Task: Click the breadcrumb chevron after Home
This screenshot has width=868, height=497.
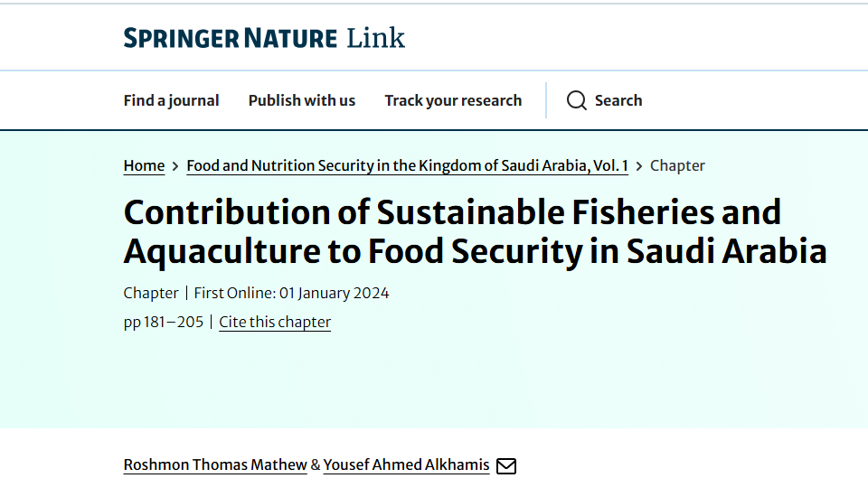Action: click(x=175, y=166)
